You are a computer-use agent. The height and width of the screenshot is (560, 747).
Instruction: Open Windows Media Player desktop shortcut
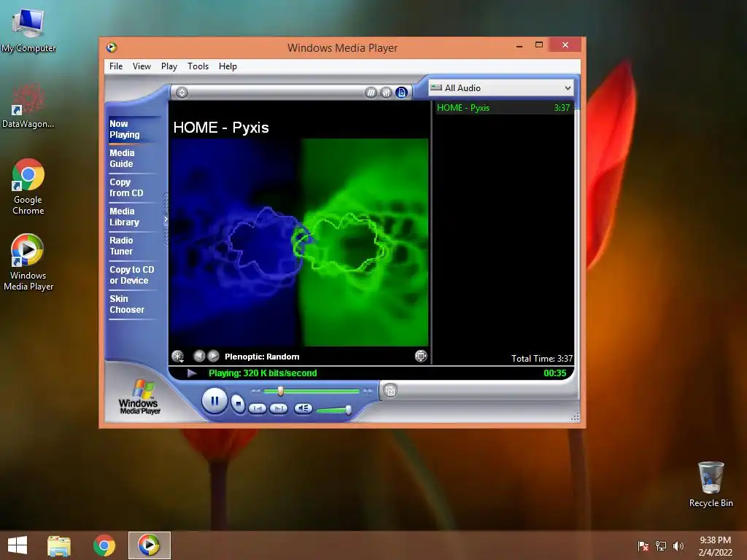pyautogui.click(x=28, y=262)
